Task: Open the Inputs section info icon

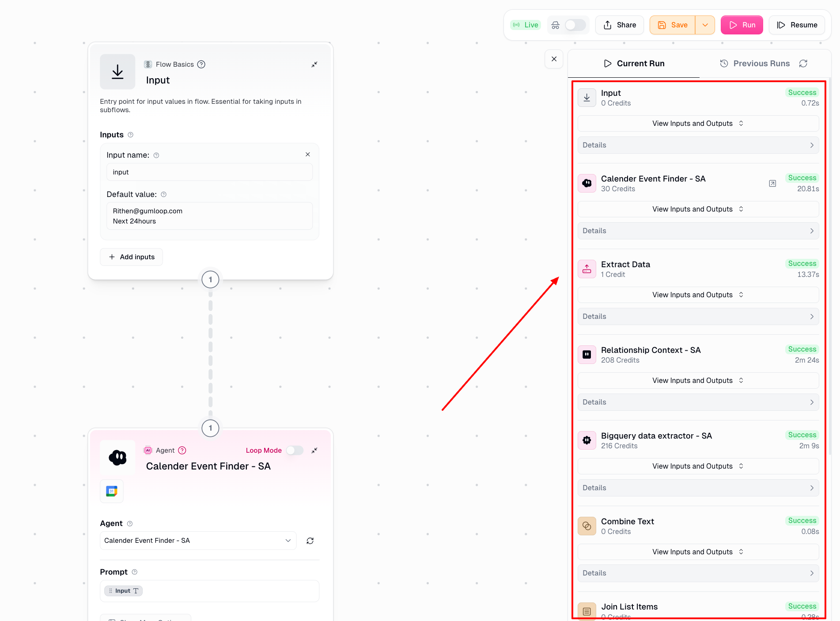Action: pos(130,135)
